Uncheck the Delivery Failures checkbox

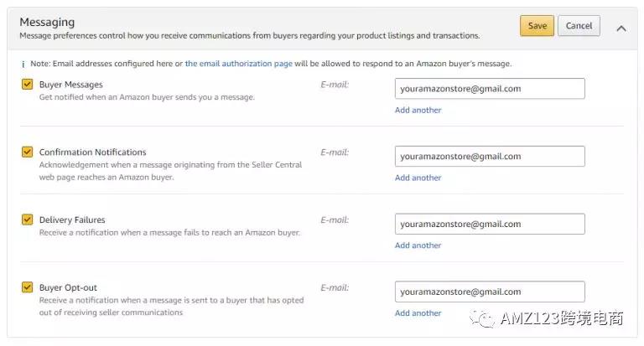27,219
